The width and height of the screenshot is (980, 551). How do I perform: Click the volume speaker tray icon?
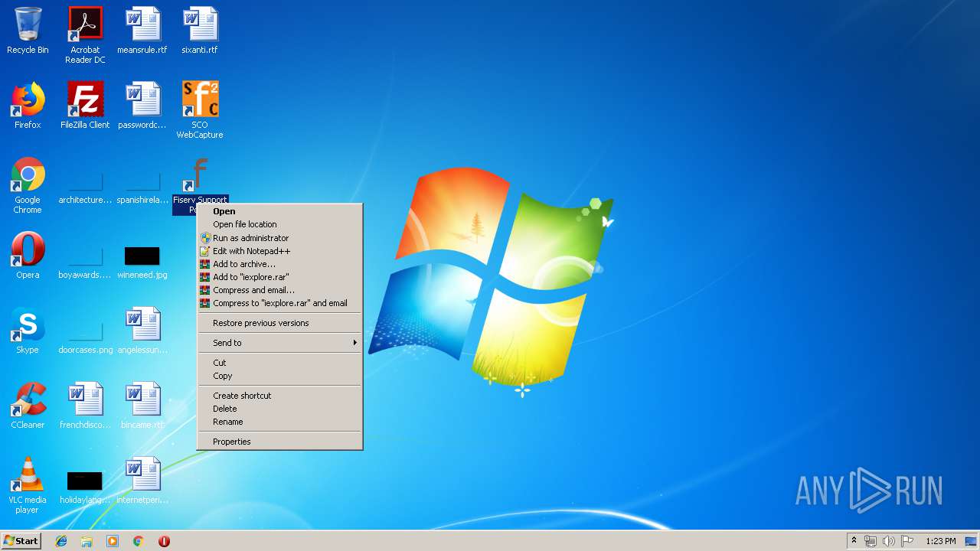pyautogui.click(x=888, y=541)
